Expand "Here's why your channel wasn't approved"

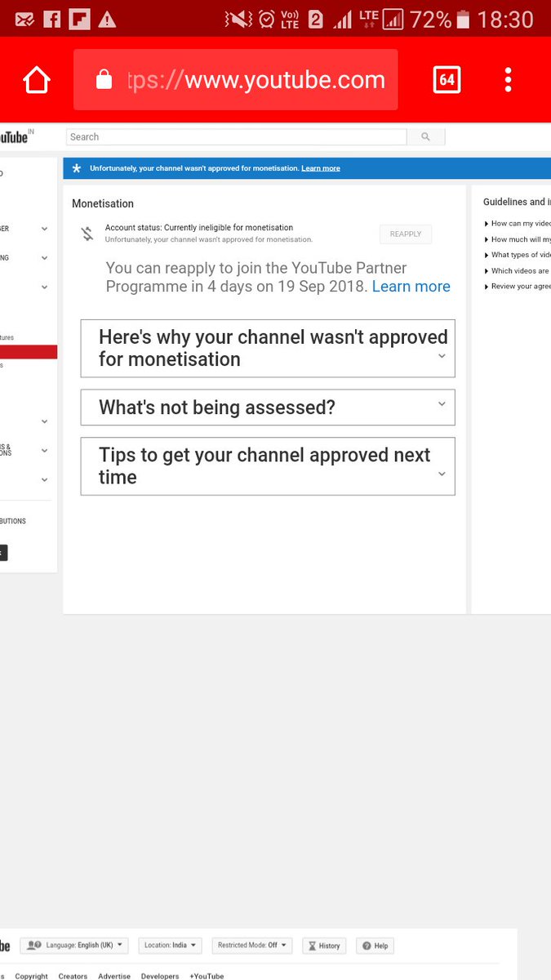(268, 349)
